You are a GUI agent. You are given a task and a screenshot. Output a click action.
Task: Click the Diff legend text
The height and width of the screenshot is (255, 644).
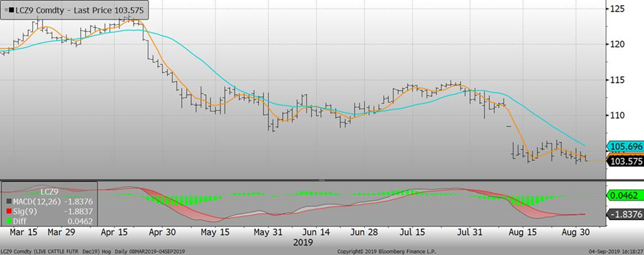pos(20,221)
